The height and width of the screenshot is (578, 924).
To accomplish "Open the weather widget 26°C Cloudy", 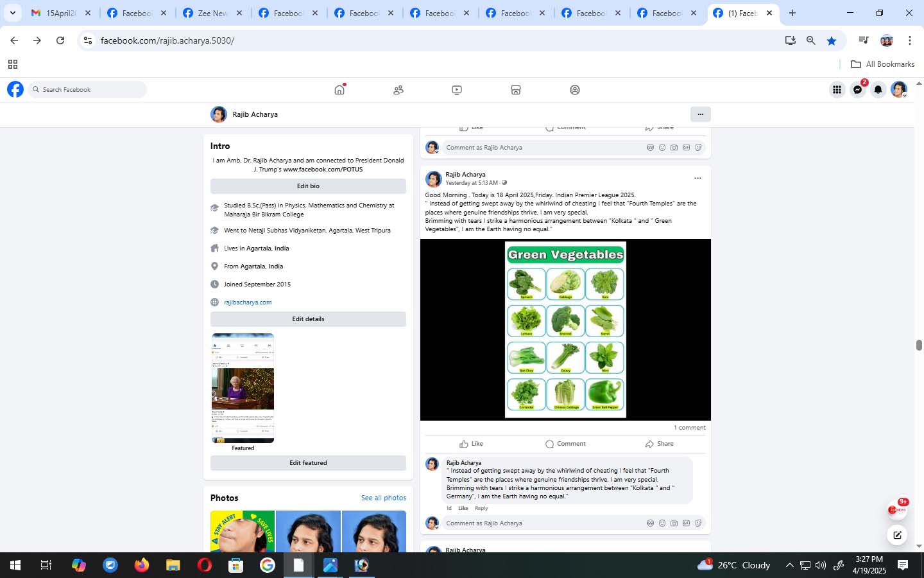I will coord(734,565).
